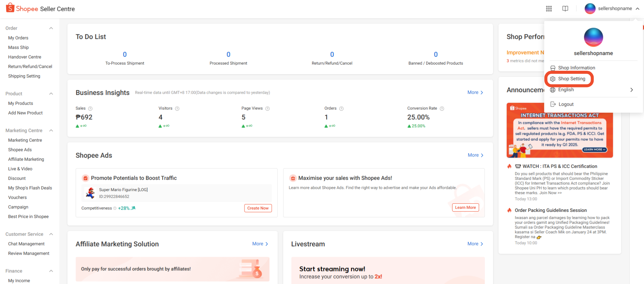Close the sellershopname account dropdown
This screenshot has width=644, height=284.
[x=637, y=9]
